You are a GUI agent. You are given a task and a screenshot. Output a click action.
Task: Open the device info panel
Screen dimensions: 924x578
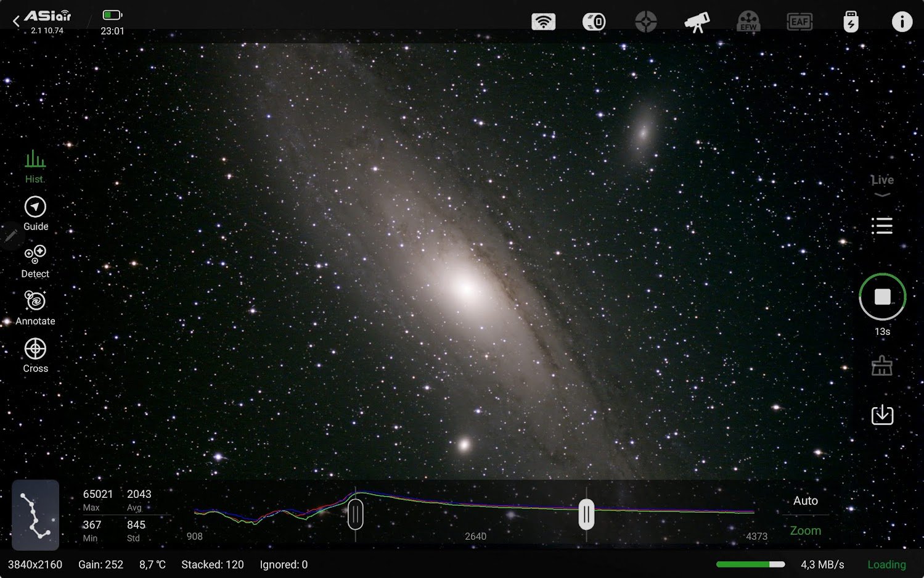901,21
